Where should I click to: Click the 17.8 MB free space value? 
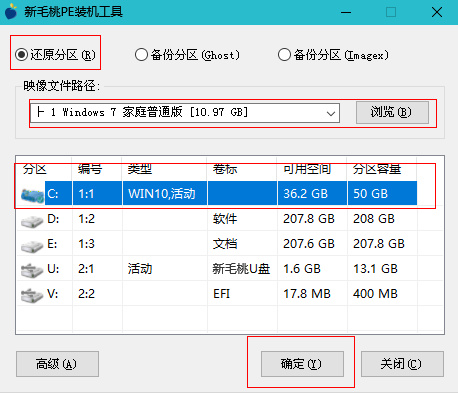coord(307,294)
